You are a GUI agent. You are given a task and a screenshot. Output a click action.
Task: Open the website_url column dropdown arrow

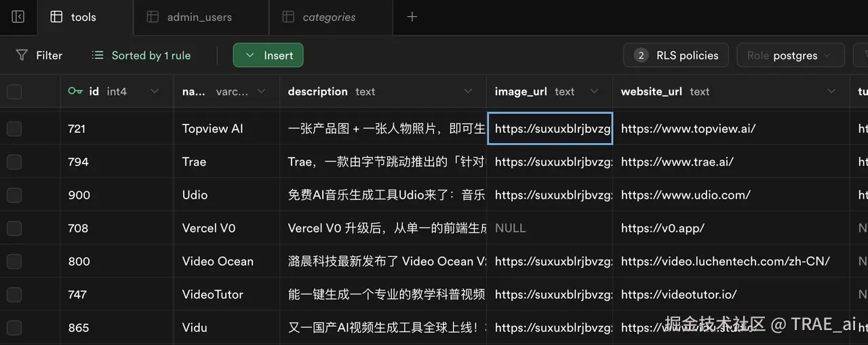pyautogui.click(x=831, y=92)
